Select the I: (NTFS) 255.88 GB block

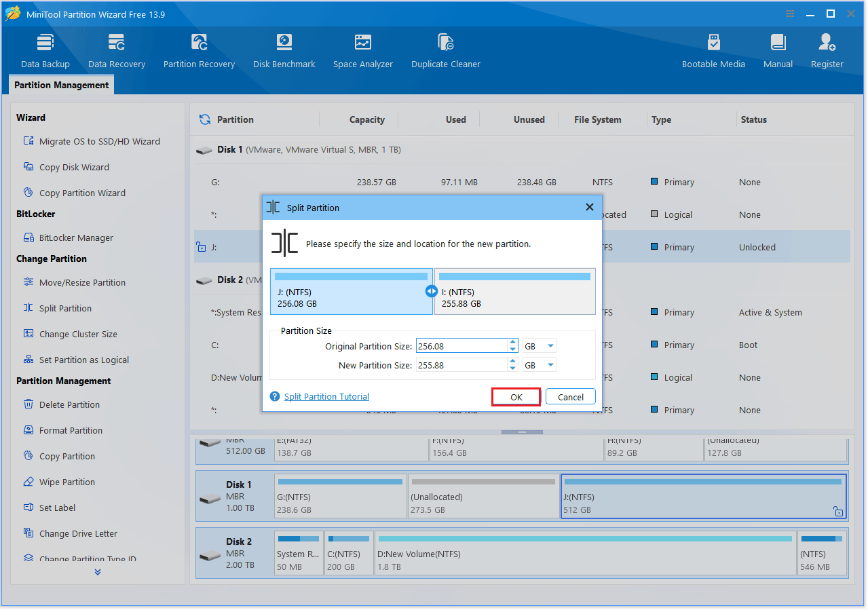point(514,291)
